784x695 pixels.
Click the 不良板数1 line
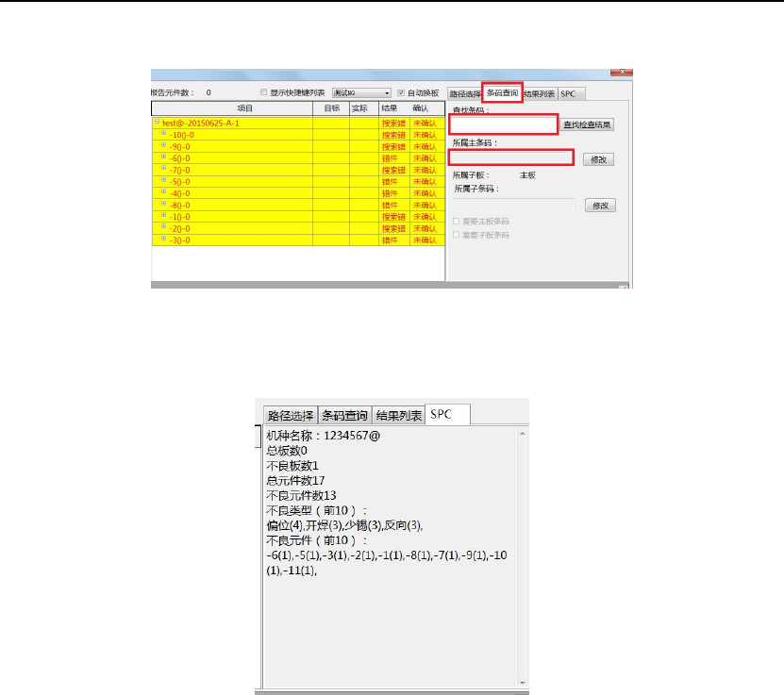point(292,466)
